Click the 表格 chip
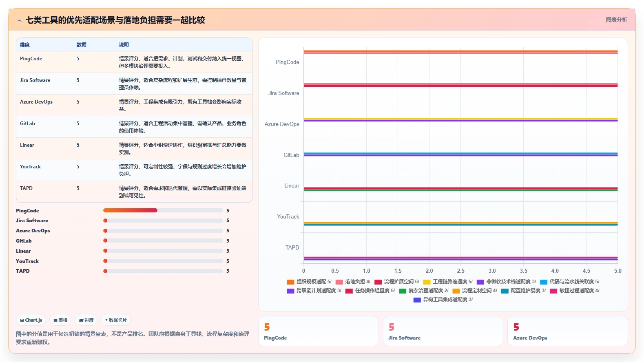Image resolution: width=644 pixels, height=362 pixels. [60, 320]
